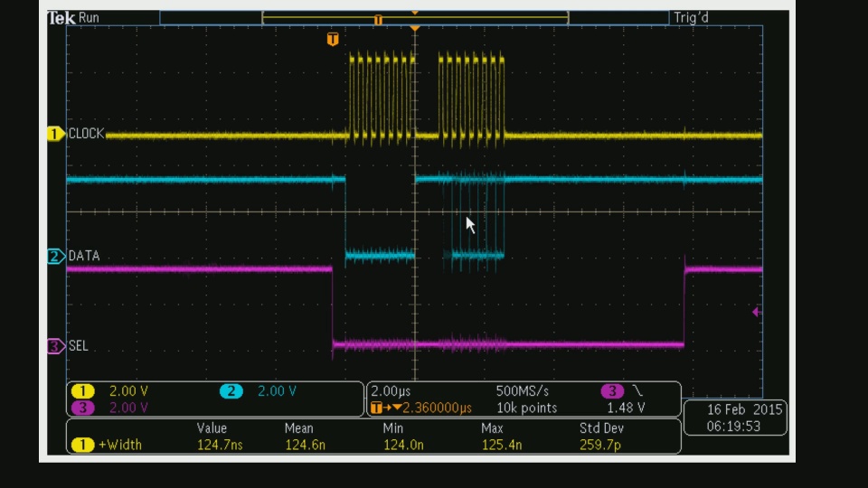Click the cyan channel 2 badge in scale readout

231,391
